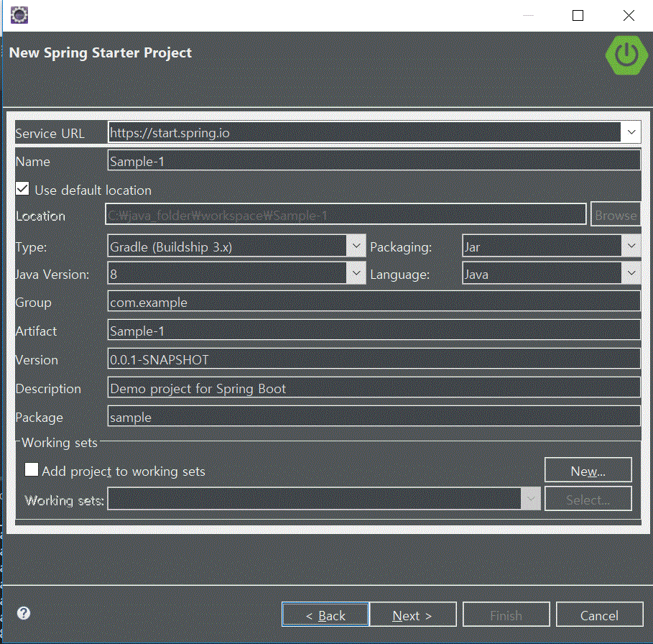Click the Browse location button
Screen dimensions: 653x644
point(616,214)
